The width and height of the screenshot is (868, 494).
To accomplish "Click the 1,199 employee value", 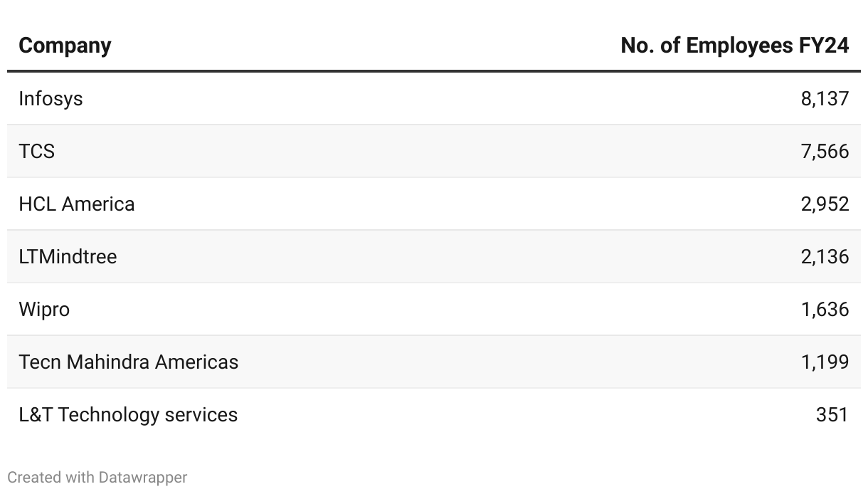I will 825,362.
